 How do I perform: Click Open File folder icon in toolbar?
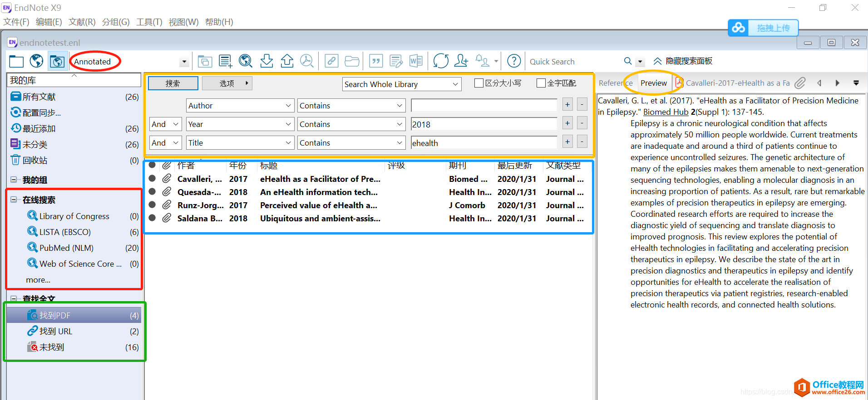pos(352,61)
